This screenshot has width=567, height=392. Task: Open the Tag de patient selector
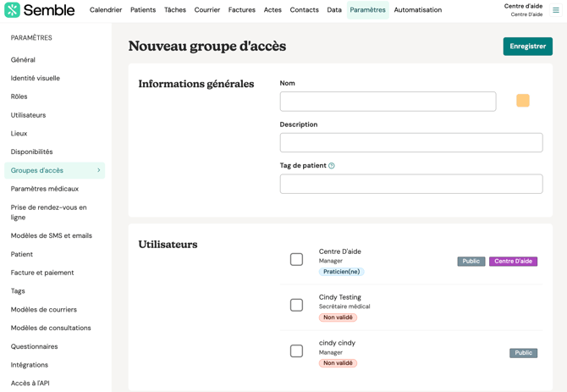pyautogui.click(x=410, y=184)
